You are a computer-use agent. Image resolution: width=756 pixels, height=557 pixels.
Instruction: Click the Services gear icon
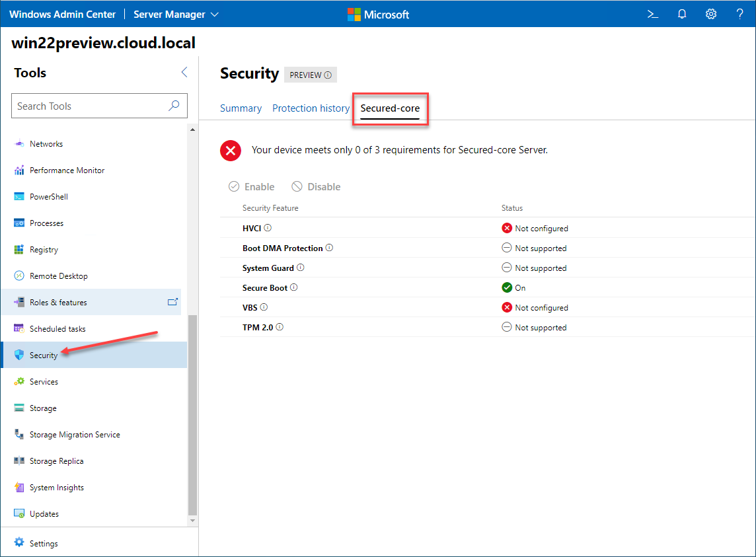coord(19,381)
